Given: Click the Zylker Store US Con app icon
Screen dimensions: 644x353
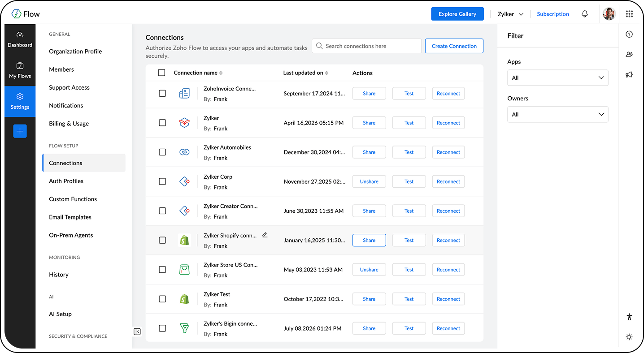Looking at the screenshot, I should pos(184,270).
